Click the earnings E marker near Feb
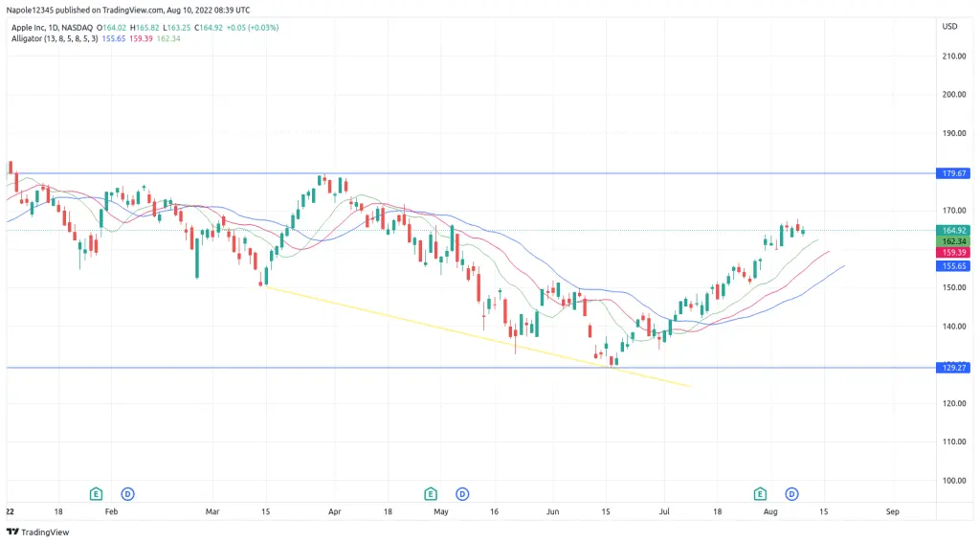Viewport: 980px width, 543px height. coord(96,494)
